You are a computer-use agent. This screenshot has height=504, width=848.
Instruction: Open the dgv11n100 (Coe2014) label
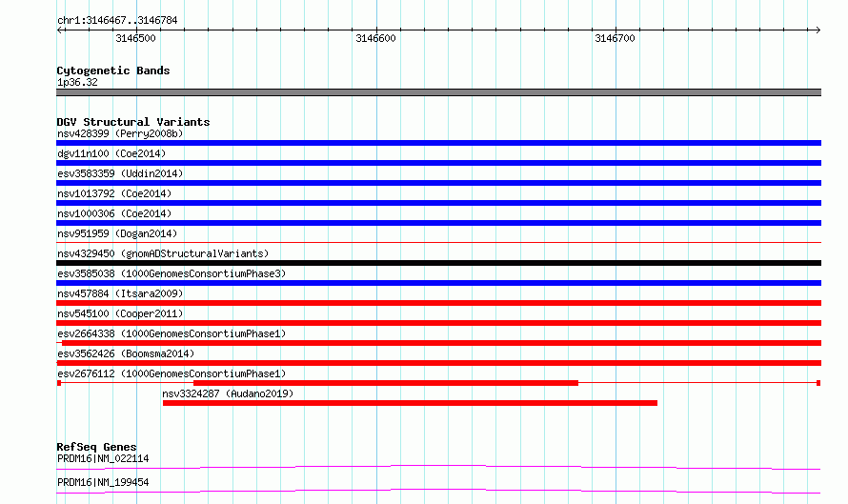click(x=111, y=153)
